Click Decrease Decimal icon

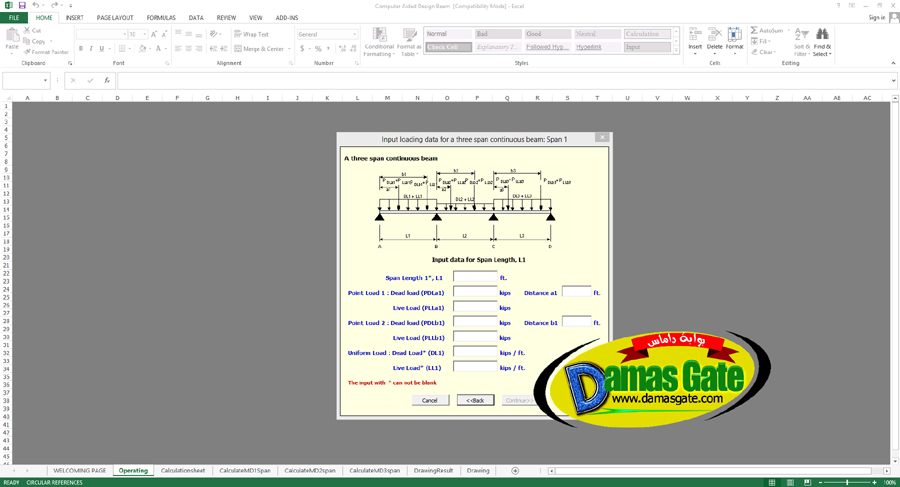click(x=353, y=49)
